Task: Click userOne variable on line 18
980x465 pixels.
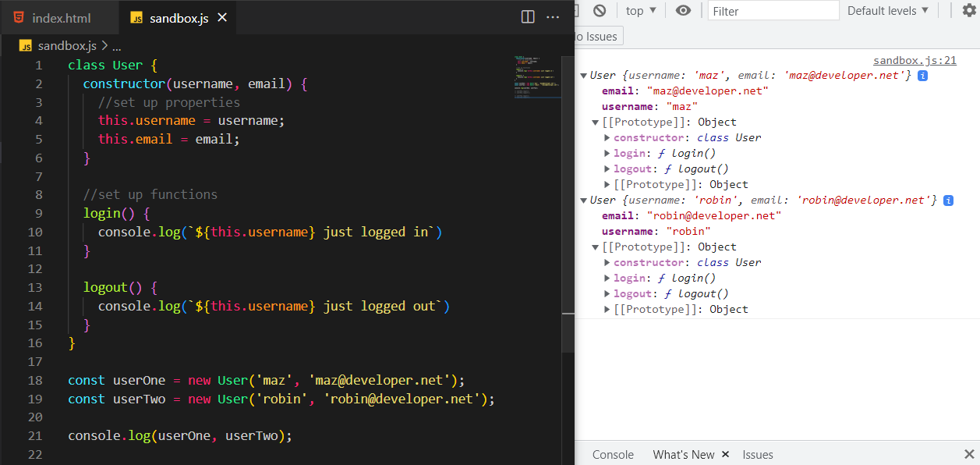Action: [x=139, y=381]
